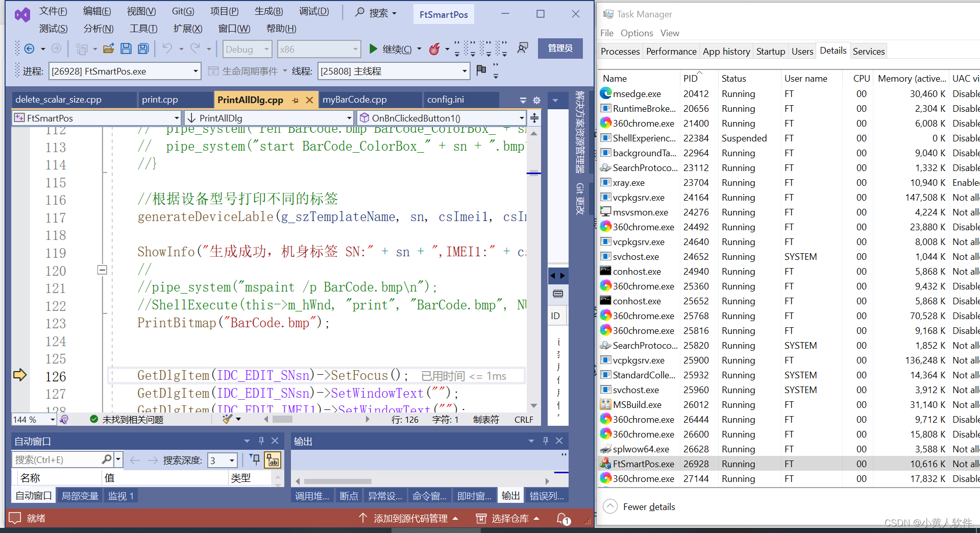Open the Debug configuration dropdown
Image resolution: width=980 pixels, height=533 pixels.
point(247,49)
